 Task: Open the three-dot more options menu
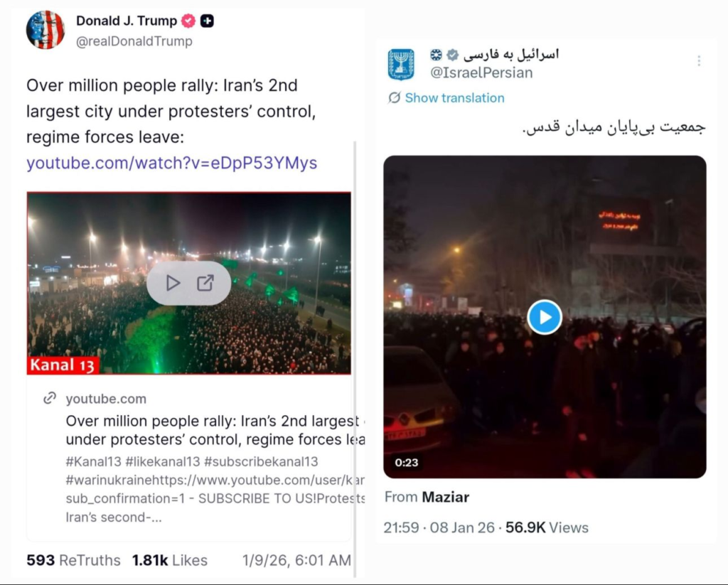tap(699, 60)
